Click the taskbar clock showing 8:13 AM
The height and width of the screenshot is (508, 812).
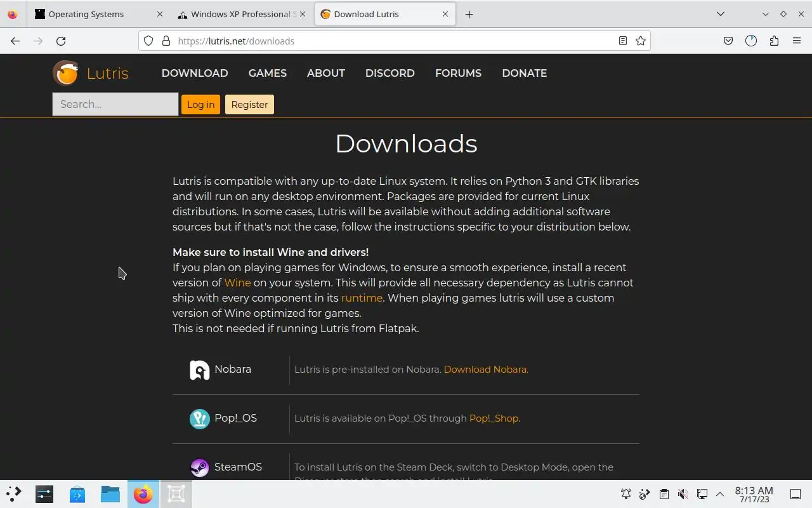754,494
